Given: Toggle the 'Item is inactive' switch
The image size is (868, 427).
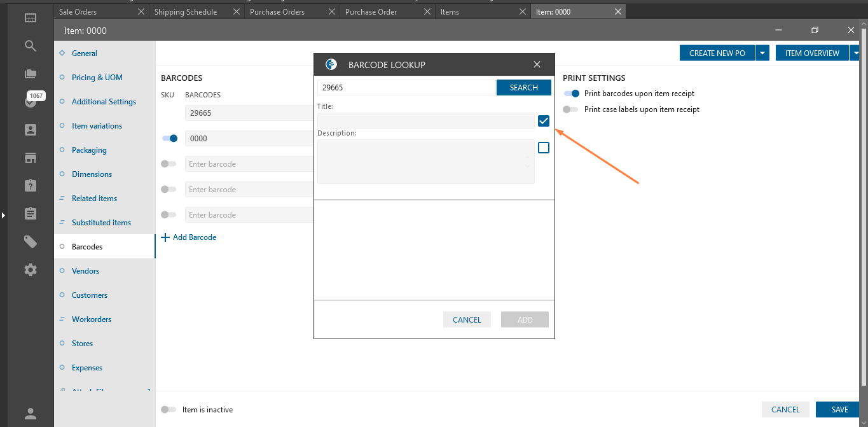Looking at the screenshot, I should point(169,410).
